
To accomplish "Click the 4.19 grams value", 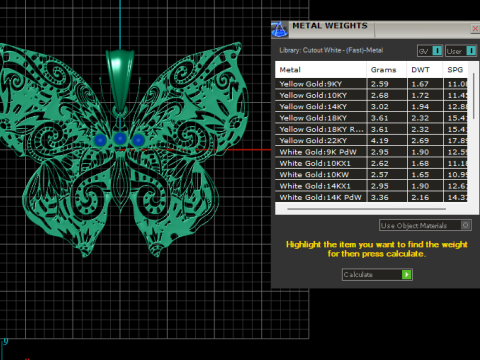I will coord(380,141).
